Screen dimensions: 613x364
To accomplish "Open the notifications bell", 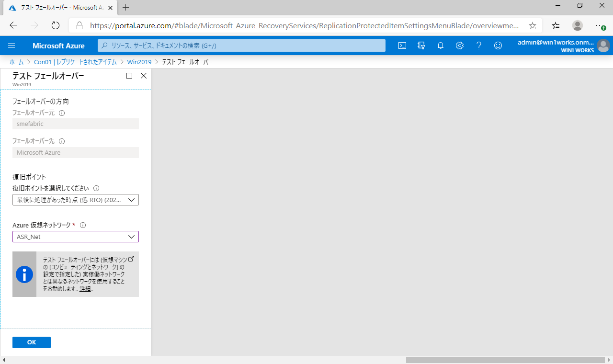I will click(441, 45).
